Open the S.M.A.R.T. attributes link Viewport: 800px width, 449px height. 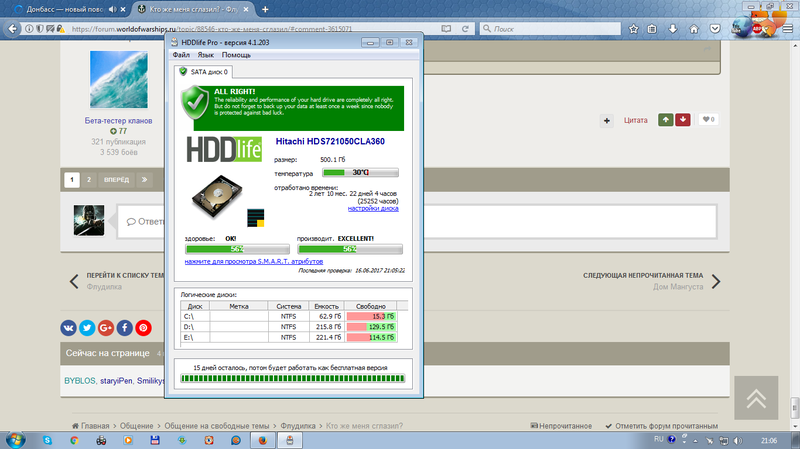pyautogui.click(x=254, y=261)
